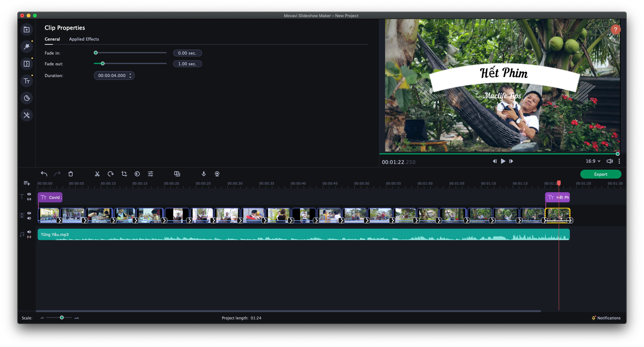
Task: Open the Filters (magic wand) sidebar panel
Action: click(x=27, y=47)
